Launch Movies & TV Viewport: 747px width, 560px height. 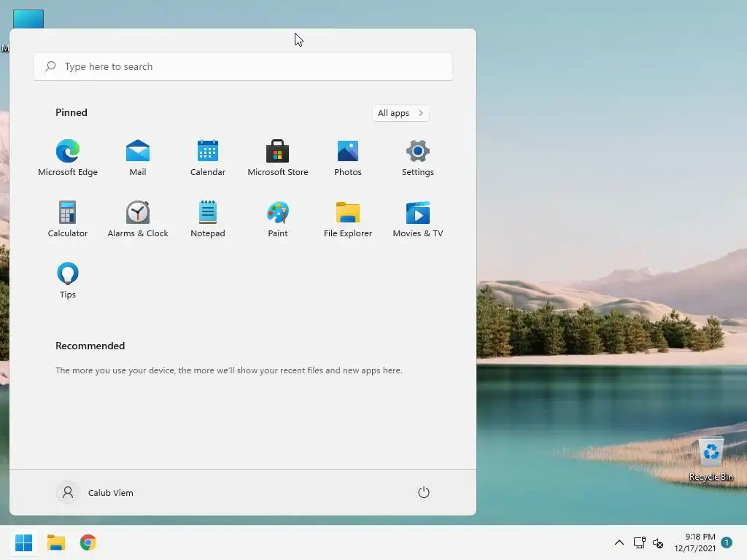(x=418, y=219)
